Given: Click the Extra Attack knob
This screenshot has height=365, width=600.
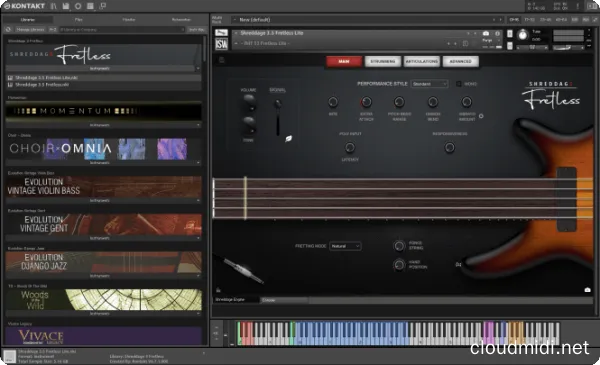Looking at the screenshot, I should tap(366, 102).
